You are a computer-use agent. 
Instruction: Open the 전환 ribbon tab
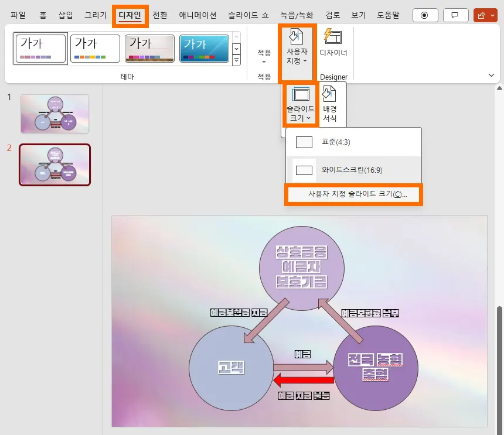pyautogui.click(x=160, y=15)
